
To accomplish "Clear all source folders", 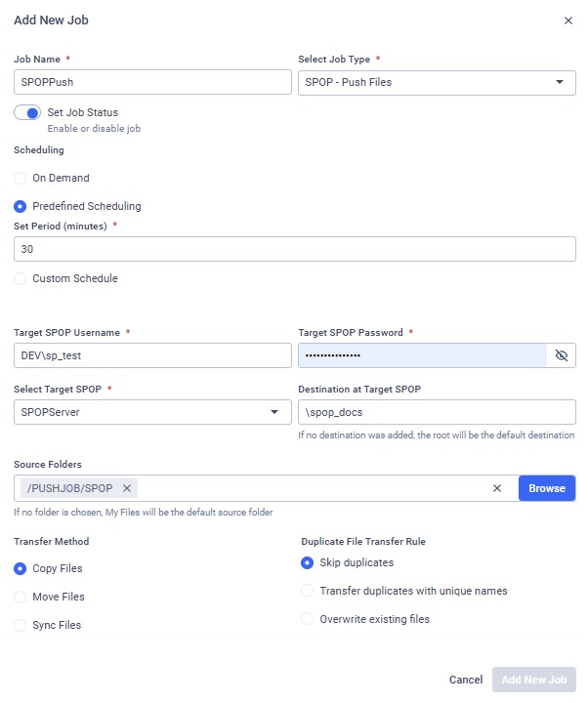I will [496, 488].
